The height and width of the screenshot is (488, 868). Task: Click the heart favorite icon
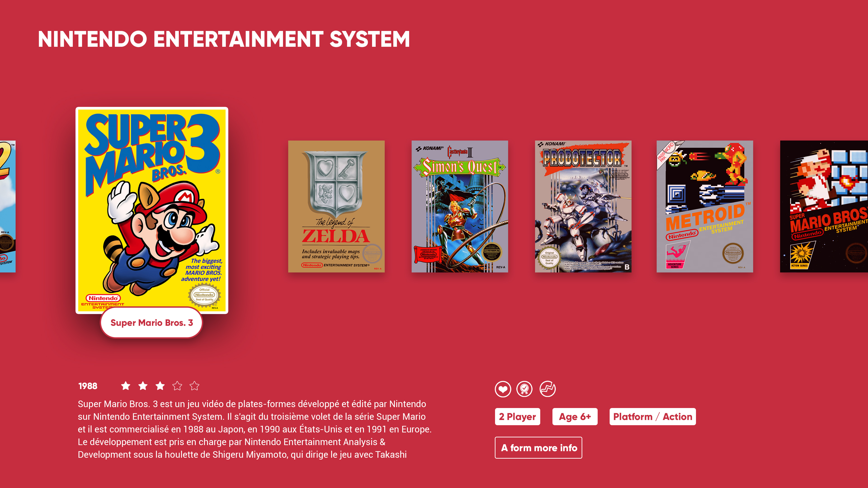pos(503,389)
